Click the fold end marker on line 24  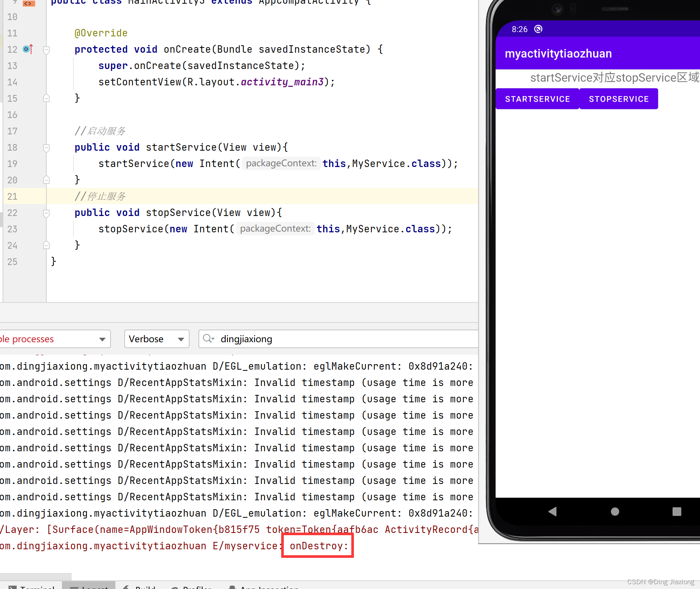pyautogui.click(x=46, y=245)
